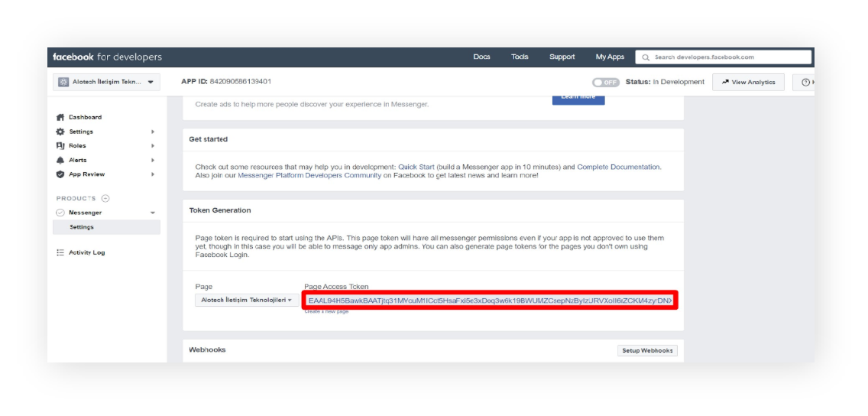Click the Setup Webhooks button
Screen dimensions: 868x416
(647, 351)
